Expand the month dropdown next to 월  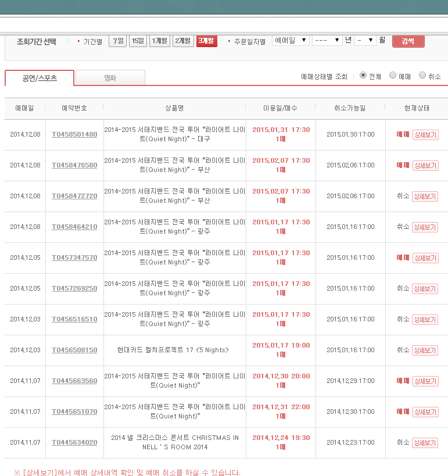[365, 41]
